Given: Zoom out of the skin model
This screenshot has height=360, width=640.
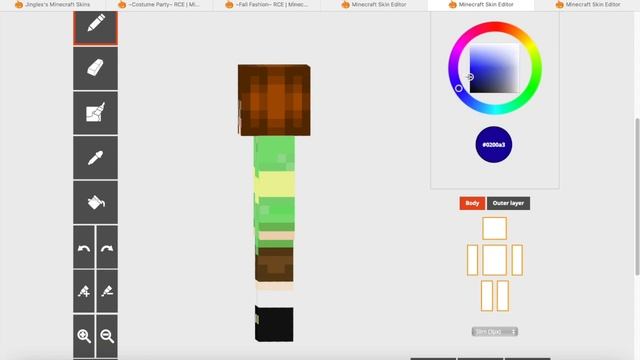Looking at the screenshot, I should click(x=107, y=336).
